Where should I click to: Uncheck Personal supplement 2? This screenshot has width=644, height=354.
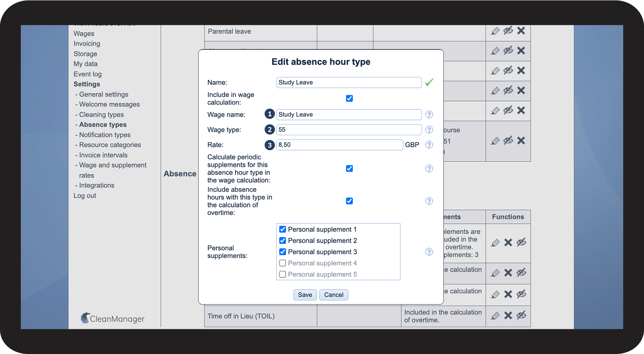282,241
